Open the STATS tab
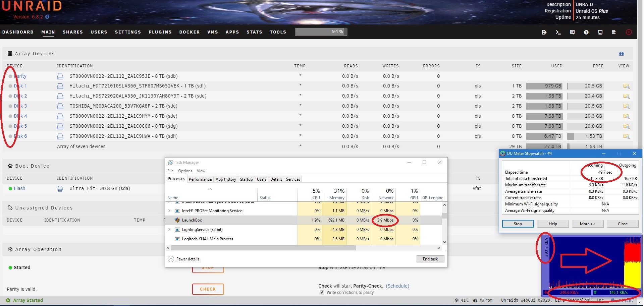 click(254, 32)
